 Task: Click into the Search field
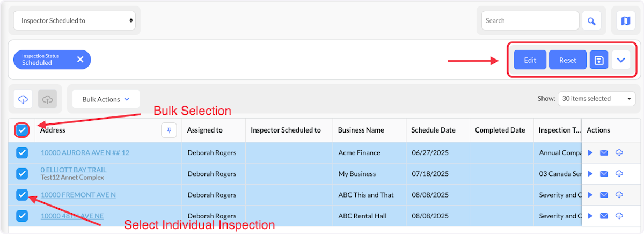[x=530, y=21]
